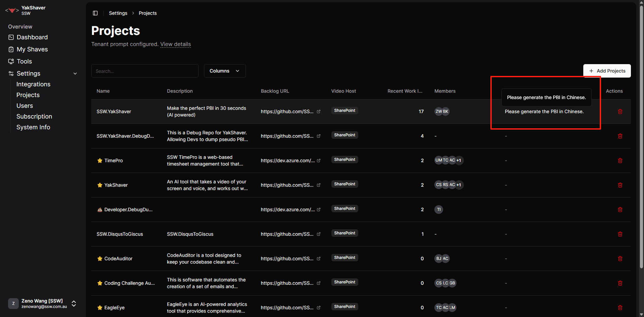Select Integrations under Settings

point(33,84)
